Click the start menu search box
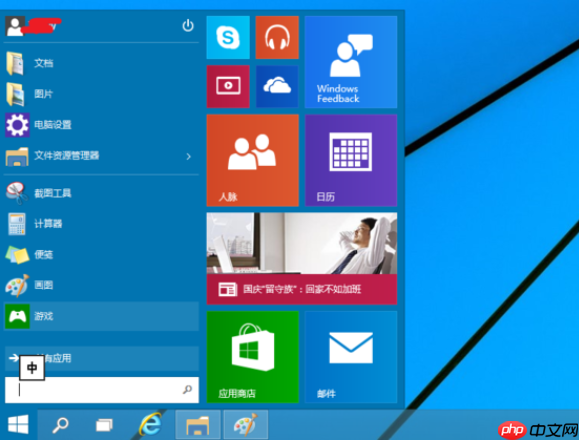The image size is (579, 440). [x=102, y=390]
